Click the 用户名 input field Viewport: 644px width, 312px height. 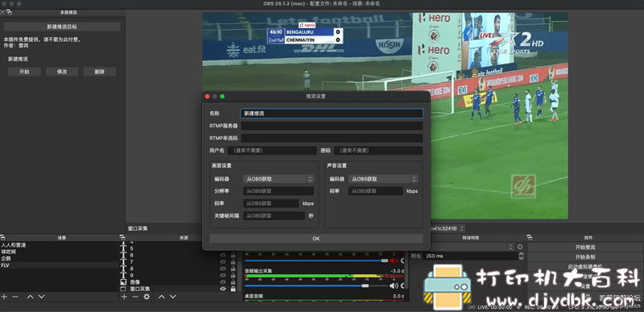(x=272, y=151)
